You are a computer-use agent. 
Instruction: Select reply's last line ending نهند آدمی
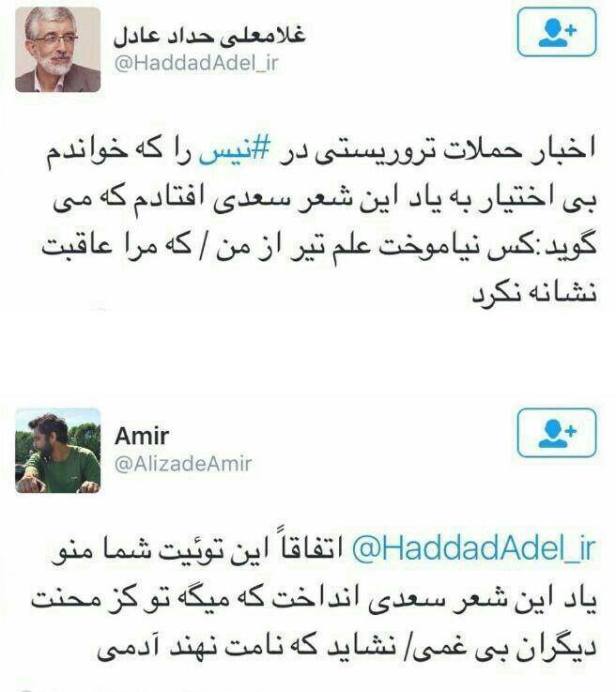[347, 647]
